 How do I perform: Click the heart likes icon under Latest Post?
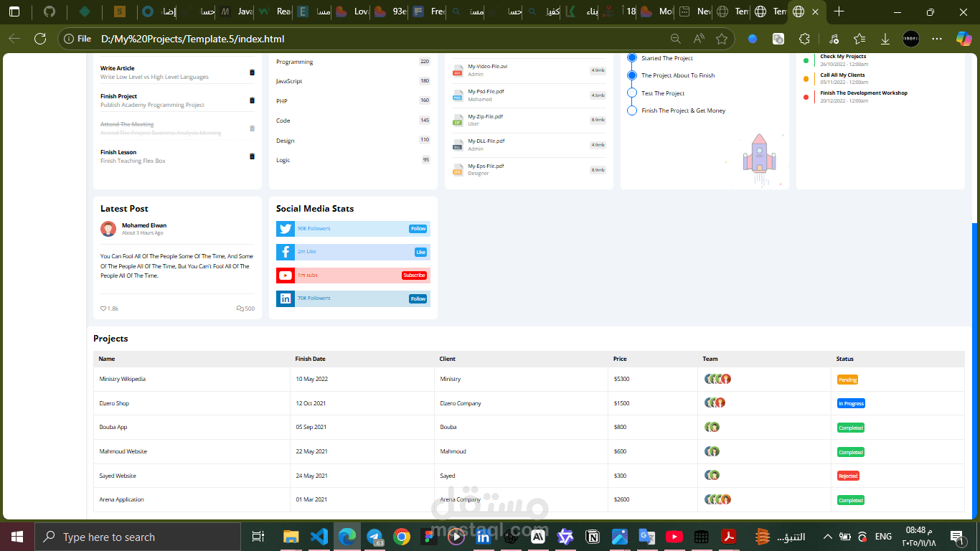tap(103, 309)
